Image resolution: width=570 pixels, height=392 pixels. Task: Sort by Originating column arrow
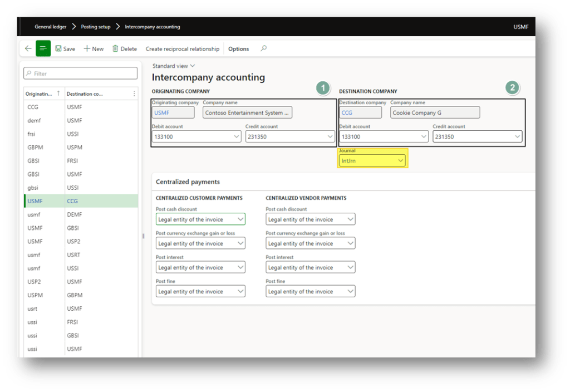pyautogui.click(x=58, y=94)
